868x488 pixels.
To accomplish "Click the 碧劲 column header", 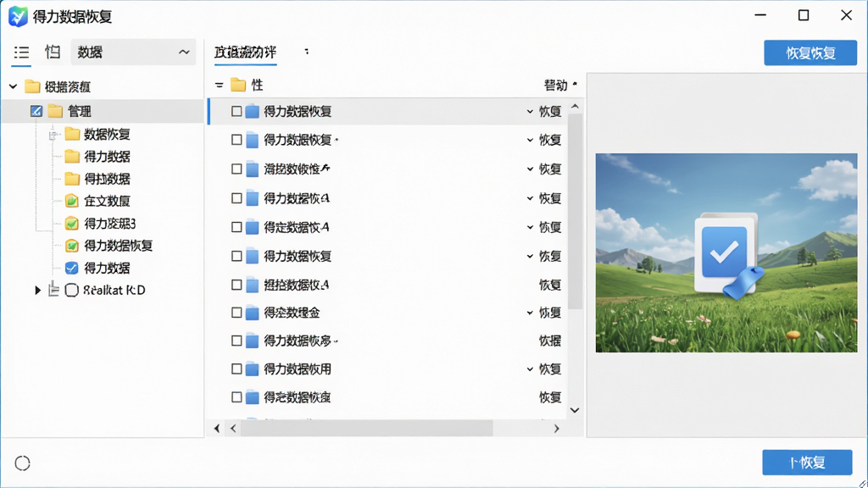I will point(556,86).
